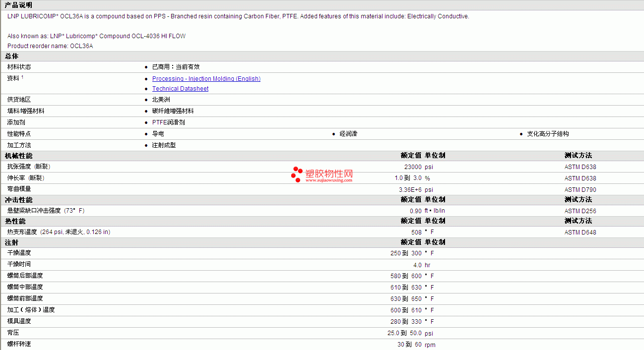Open the Processing - Injection Molding (English) link
The image size is (644, 350).
click(206, 79)
